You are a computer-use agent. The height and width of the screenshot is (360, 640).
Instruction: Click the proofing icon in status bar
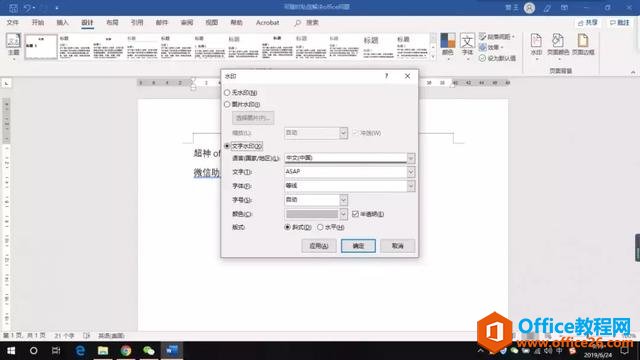pyautogui.click(x=87, y=336)
